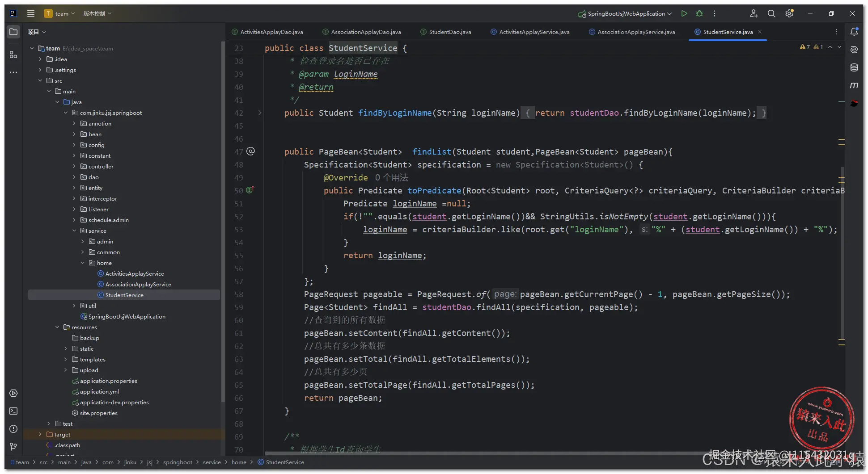This screenshot has width=868, height=474.
Task: Click the project tree vertical scrollbar
Action: [223, 221]
